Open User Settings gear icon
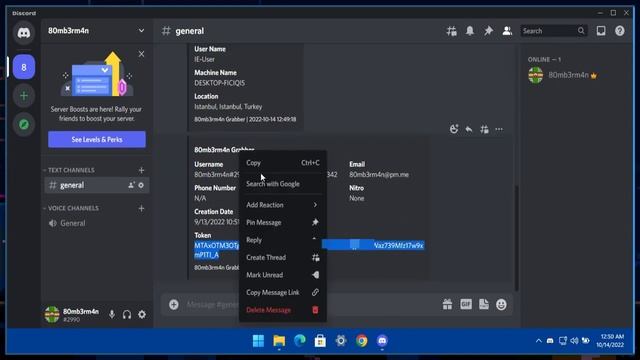Screen dimensions: 640x360 coord(142,315)
